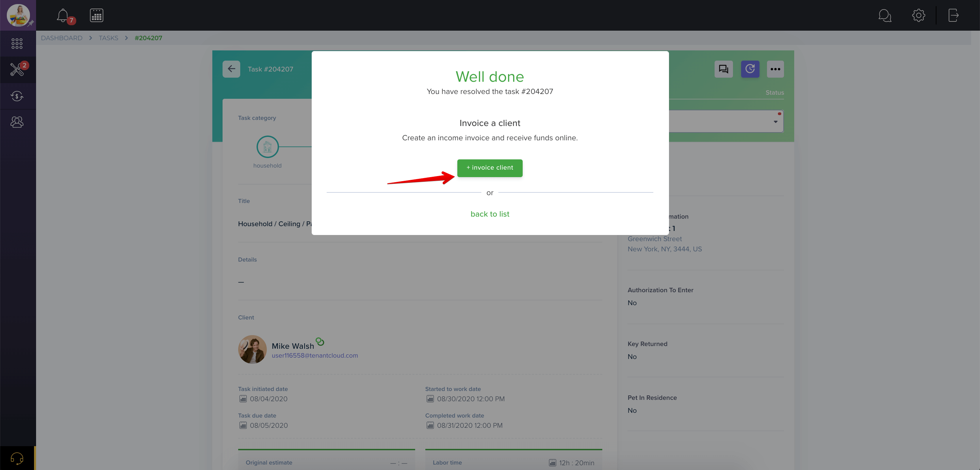Open the calendar icon in top bar
Viewport: 980px width, 470px height.
pos(97,15)
